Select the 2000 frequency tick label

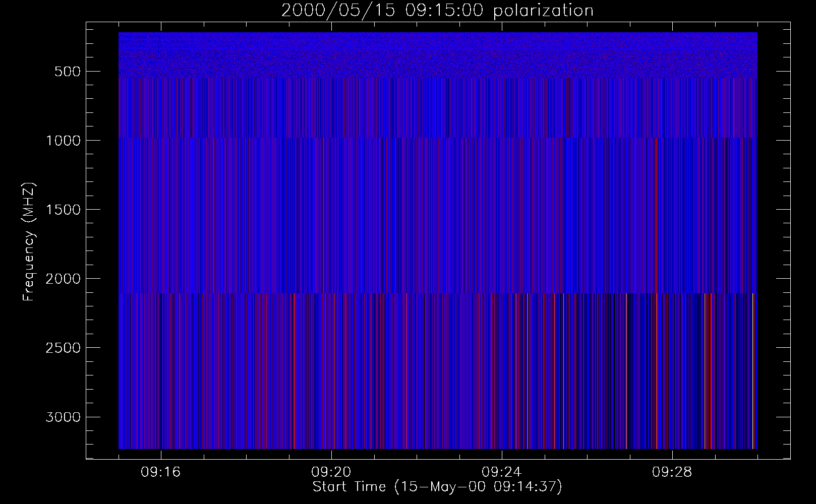point(63,279)
